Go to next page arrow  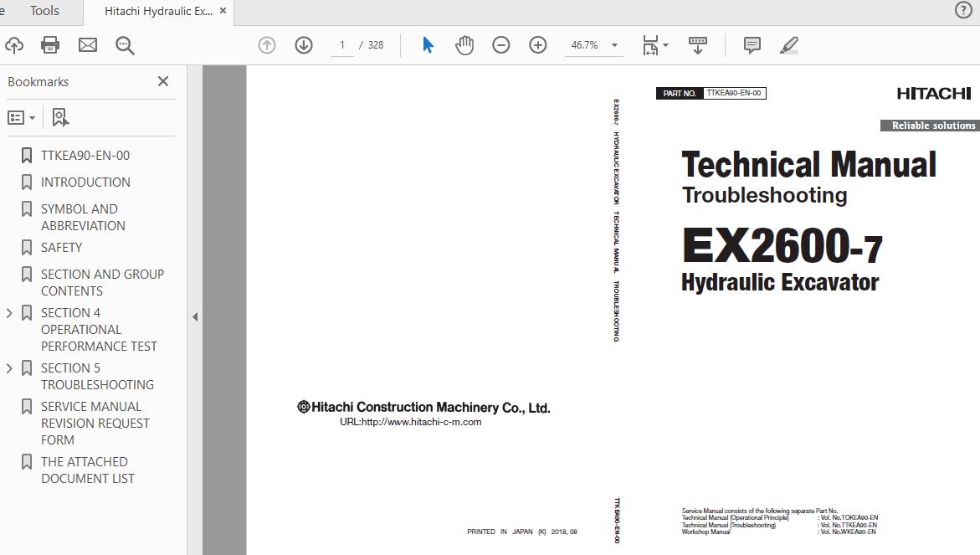(x=304, y=45)
